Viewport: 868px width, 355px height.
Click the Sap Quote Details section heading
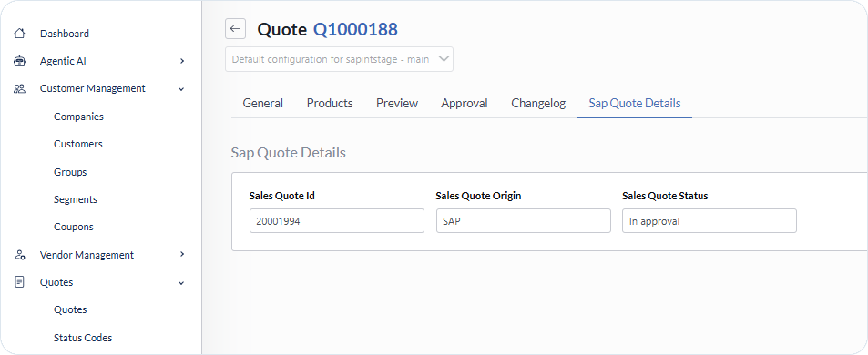point(289,153)
